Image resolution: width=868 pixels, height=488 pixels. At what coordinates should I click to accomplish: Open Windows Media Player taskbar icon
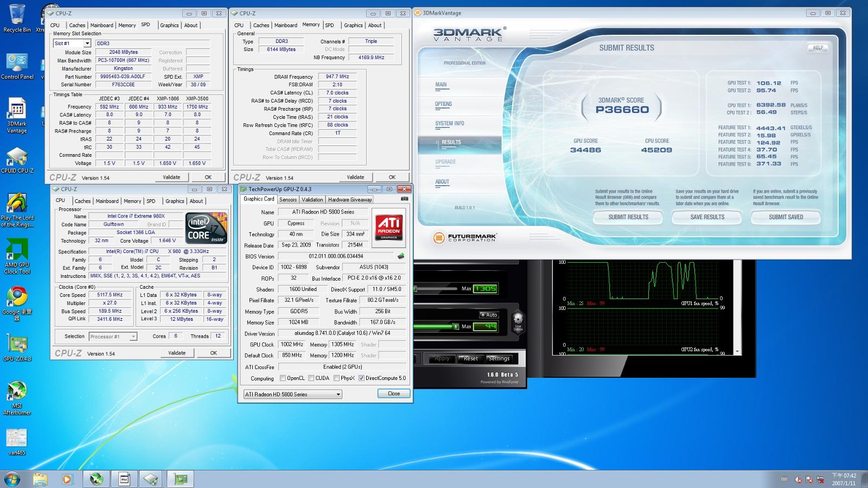click(67, 479)
